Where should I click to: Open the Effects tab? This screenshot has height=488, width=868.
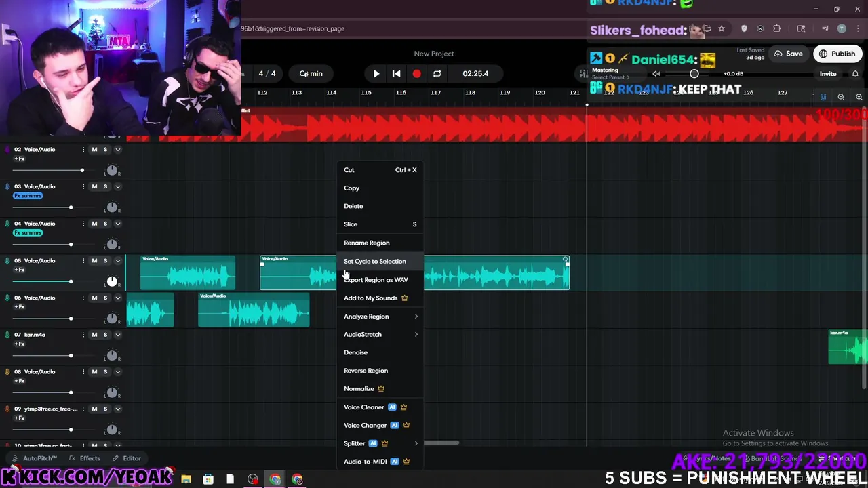click(85, 458)
